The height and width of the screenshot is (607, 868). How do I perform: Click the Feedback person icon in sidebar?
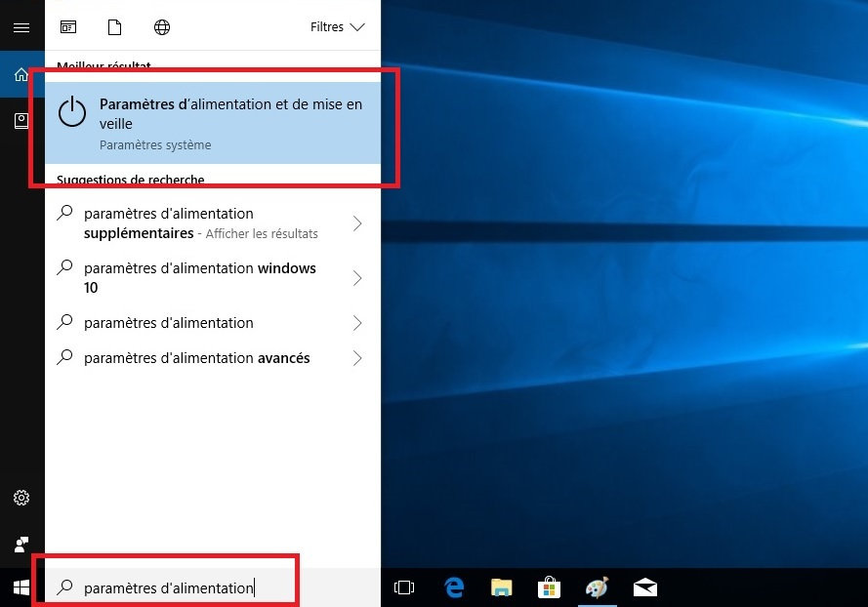21,544
